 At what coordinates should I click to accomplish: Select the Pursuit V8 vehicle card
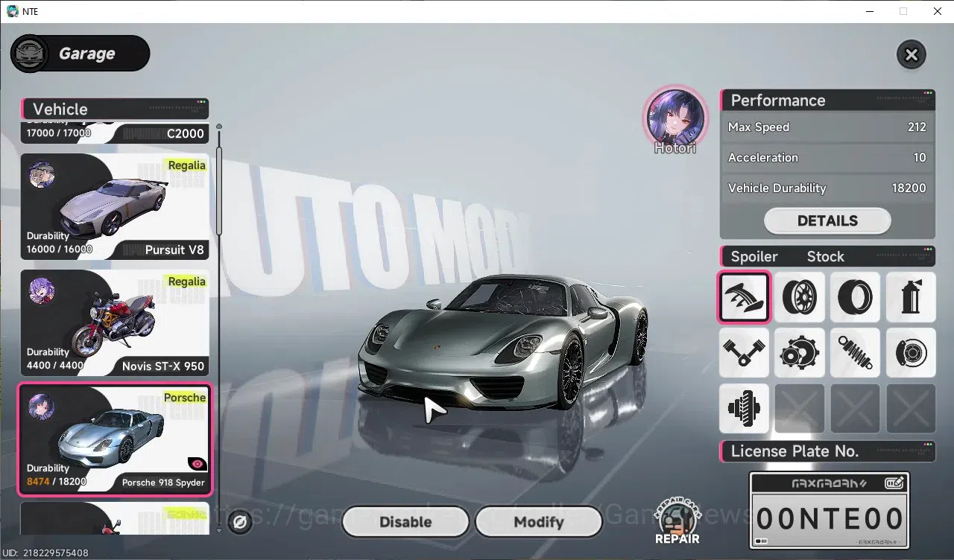tap(115, 206)
